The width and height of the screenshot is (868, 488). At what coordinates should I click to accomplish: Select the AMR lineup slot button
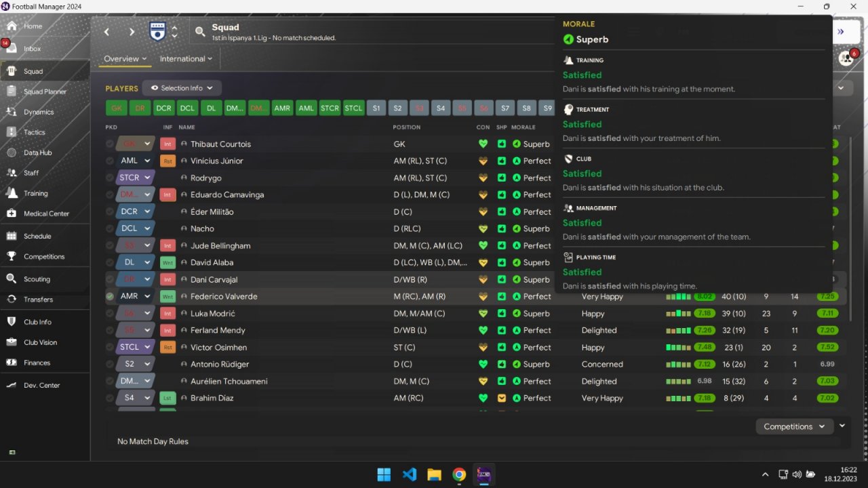[x=282, y=108]
